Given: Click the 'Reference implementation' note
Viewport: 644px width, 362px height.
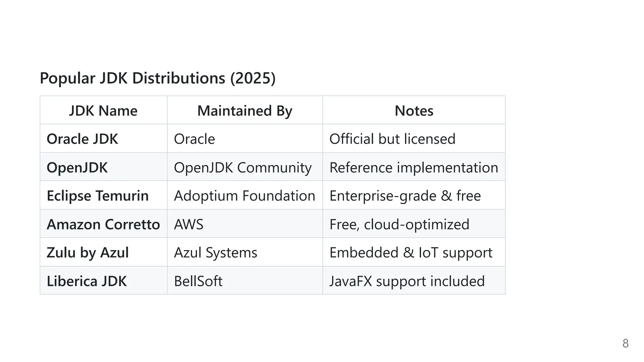Looking at the screenshot, I should point(414,167).
